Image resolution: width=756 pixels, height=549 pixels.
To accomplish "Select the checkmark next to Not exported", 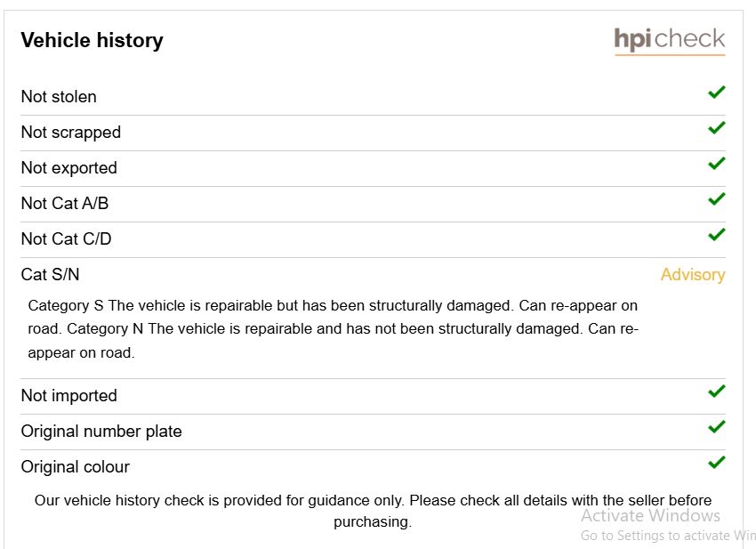I will pyautogui.click(x=717, y=164).
